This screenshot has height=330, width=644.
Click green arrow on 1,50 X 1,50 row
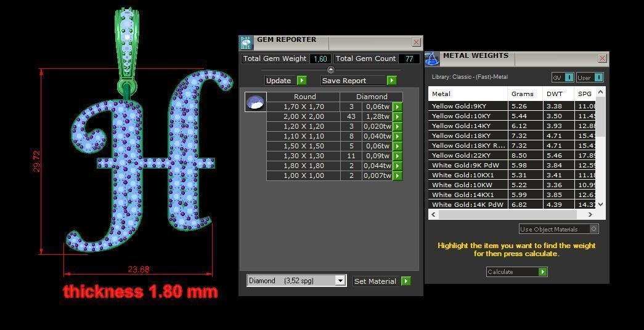coord(397,146)
